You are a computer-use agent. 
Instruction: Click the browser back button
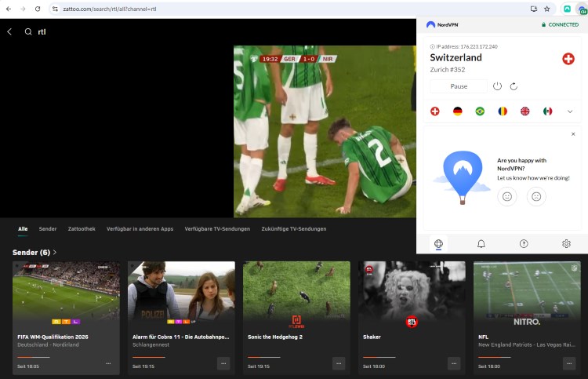tap(9, 9)
